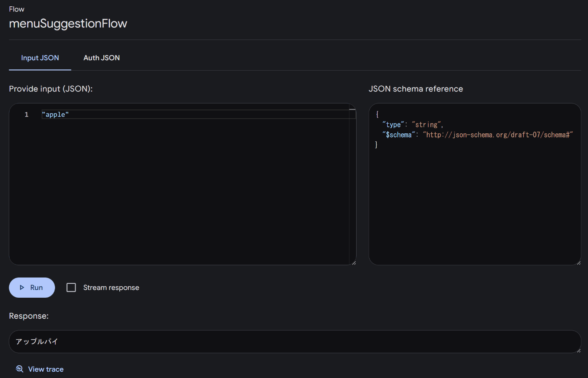Click the Flow breadcrumb label
The width and height of the screenshot is (588, 378).
point(17,9)
